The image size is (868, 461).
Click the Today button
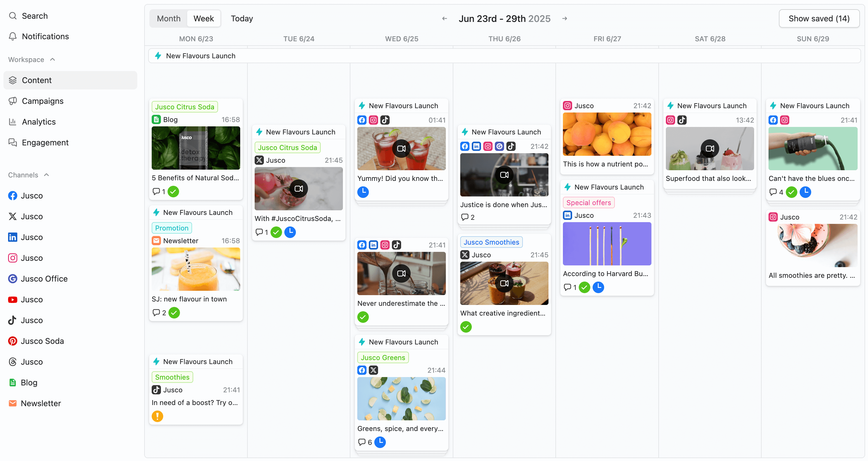pyautogui.click(x=241, y=18)
